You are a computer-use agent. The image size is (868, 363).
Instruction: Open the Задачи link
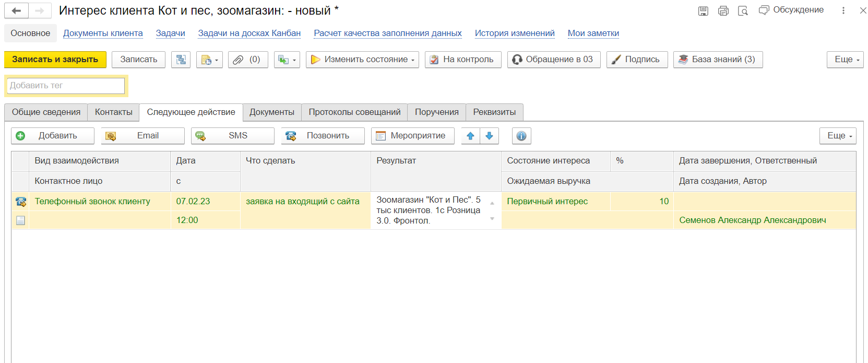click(x=170, y=33)
